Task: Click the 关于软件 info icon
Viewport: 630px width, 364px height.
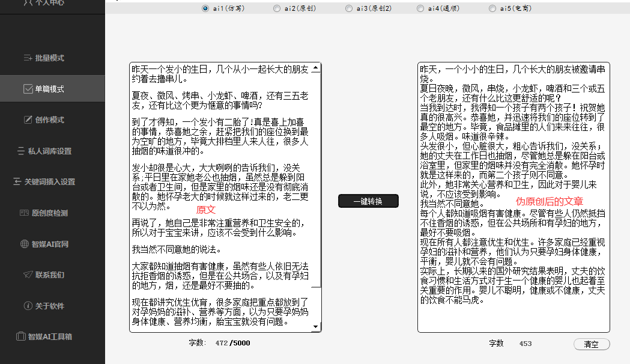Action: click(28, 306)
